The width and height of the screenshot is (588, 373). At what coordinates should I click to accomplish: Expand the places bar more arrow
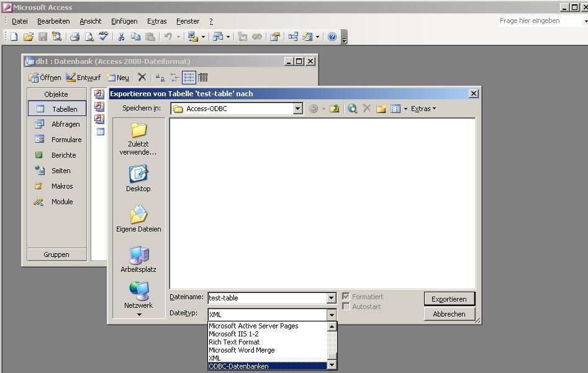point(139,315)
